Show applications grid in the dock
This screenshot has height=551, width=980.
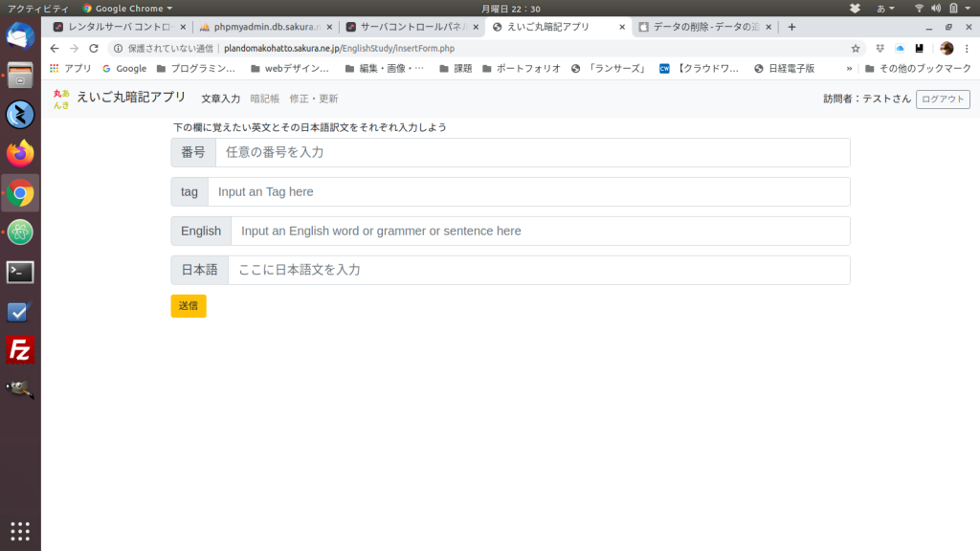click(20, 531)
